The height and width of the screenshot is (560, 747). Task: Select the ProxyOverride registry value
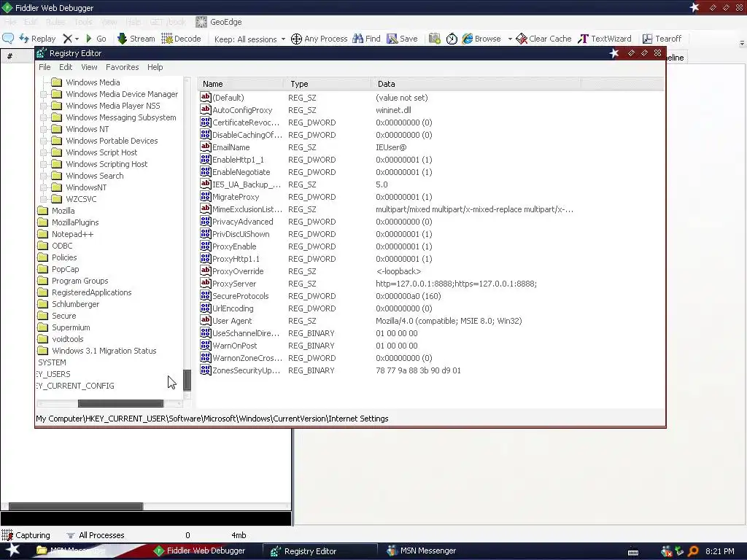coord(238,271)
